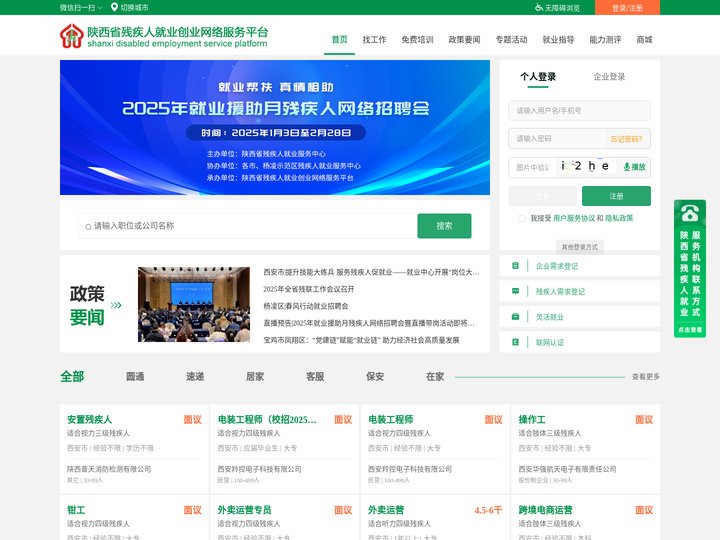Image resolution: width=720 pixels, height=540 pixels.
Task: Click the enterprise demand registration icon
Action: 515,266
